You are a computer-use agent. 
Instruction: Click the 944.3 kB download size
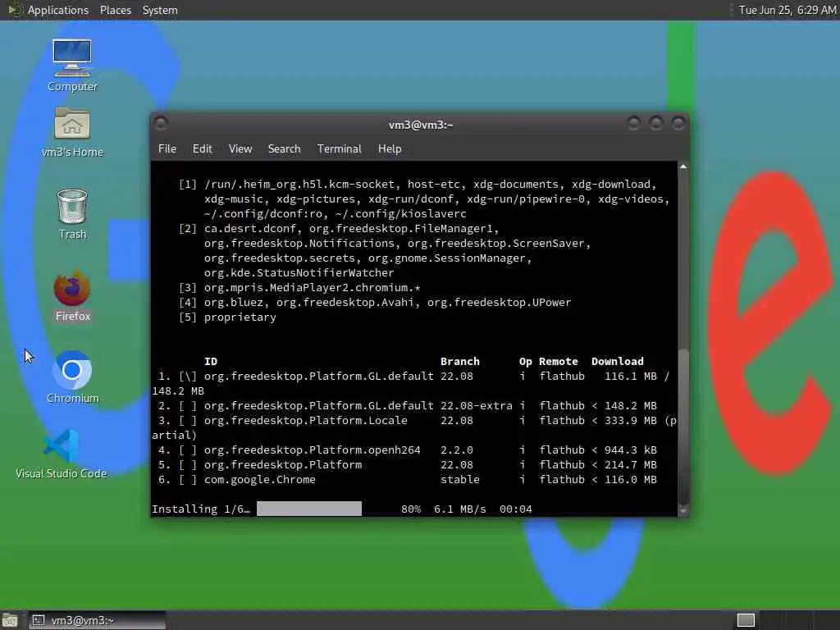point(631,450)
